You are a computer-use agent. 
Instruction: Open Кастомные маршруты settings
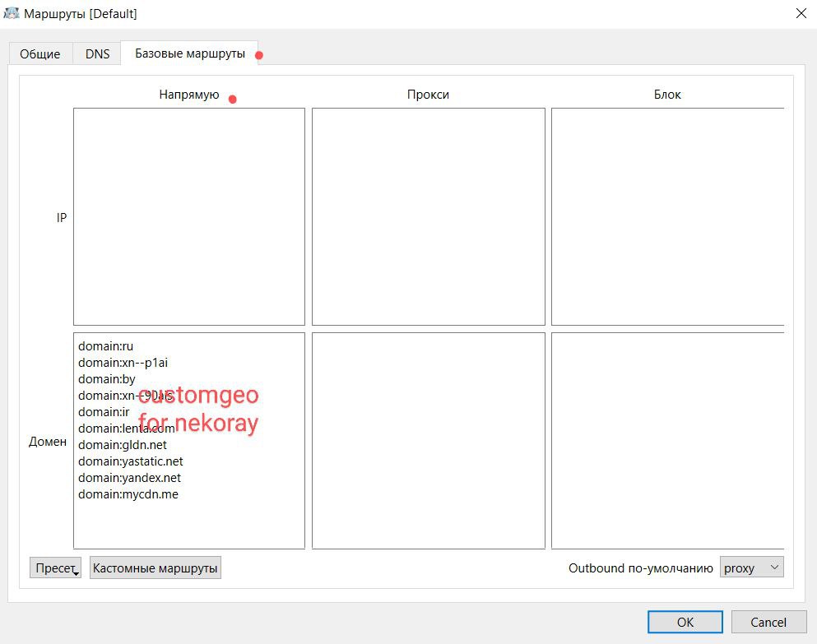tap(156, 568)
